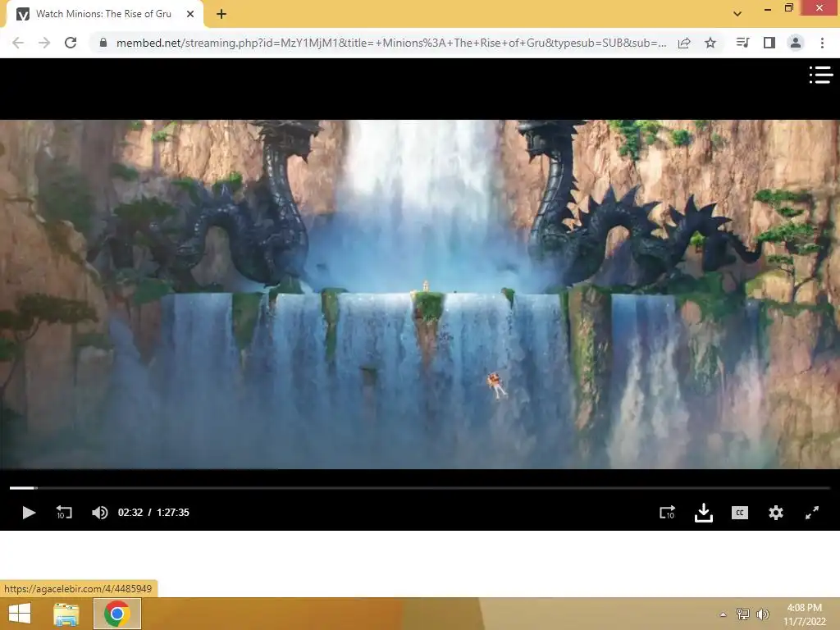Open network status tray icon

tap(743, 614)
